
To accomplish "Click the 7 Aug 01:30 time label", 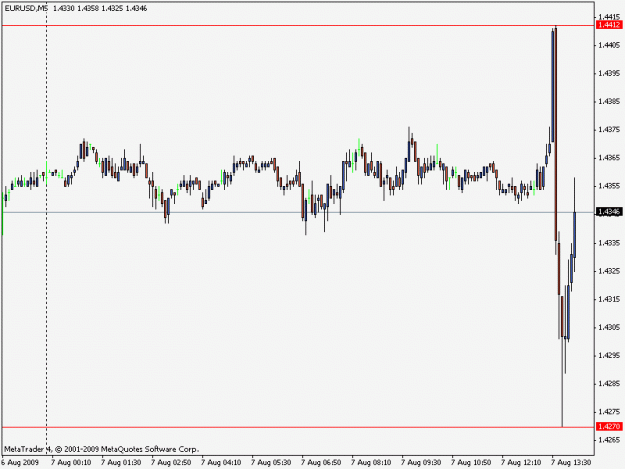I will point(121,463).
